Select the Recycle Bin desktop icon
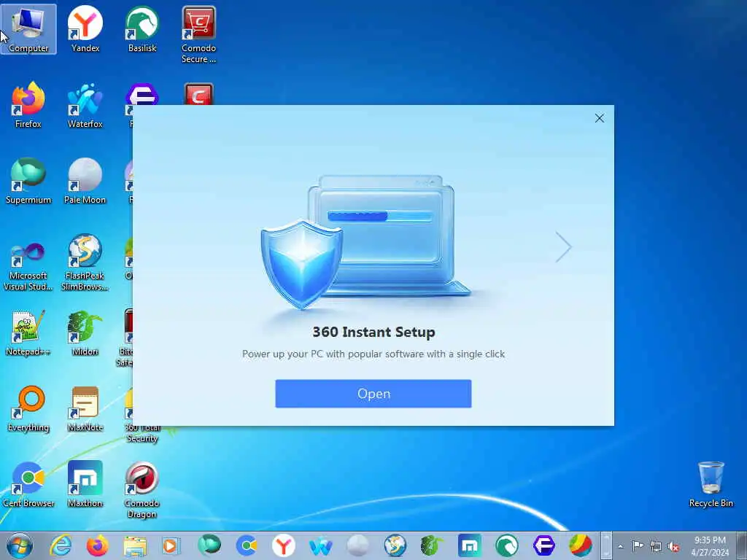The image size is (747, 560). click(x=711, y=484)
